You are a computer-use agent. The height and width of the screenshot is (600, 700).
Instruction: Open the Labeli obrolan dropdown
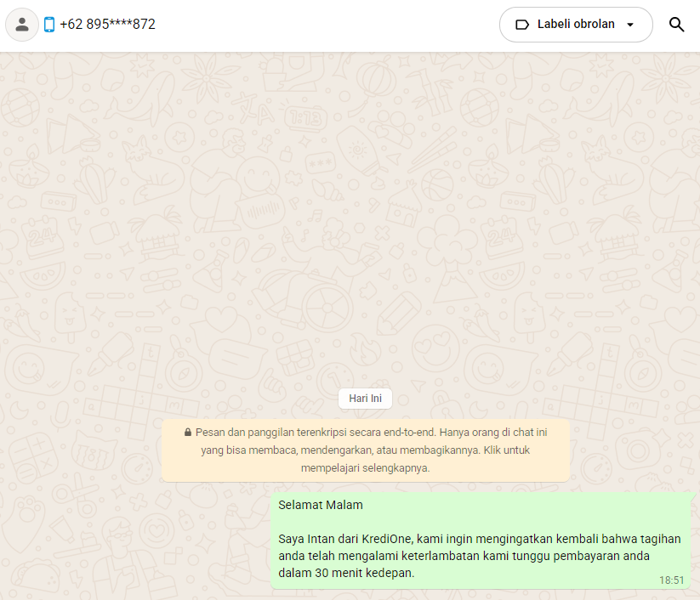click(576, 25)
